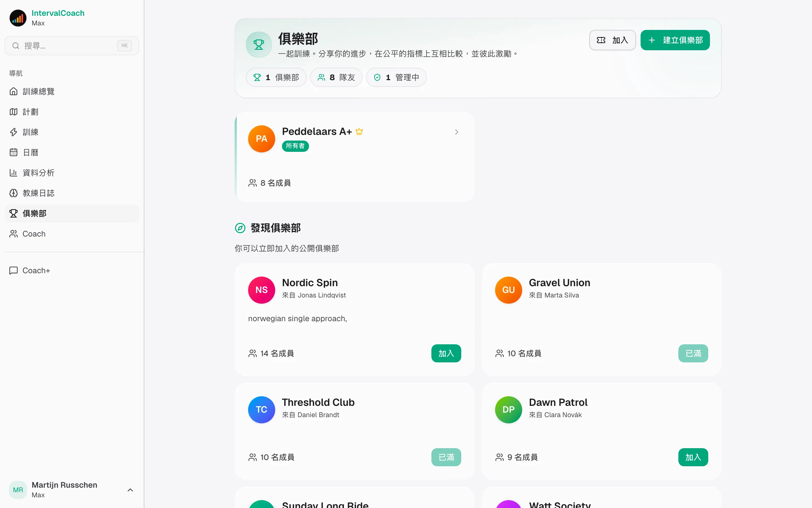
Task: Click the trophy icon beside sidebar 俱樂部
Action: [14, 213]
